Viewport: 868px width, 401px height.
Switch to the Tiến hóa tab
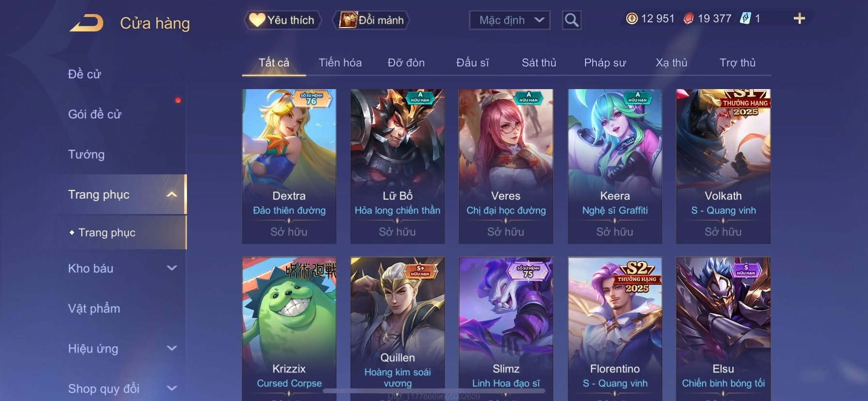point(340,62)
